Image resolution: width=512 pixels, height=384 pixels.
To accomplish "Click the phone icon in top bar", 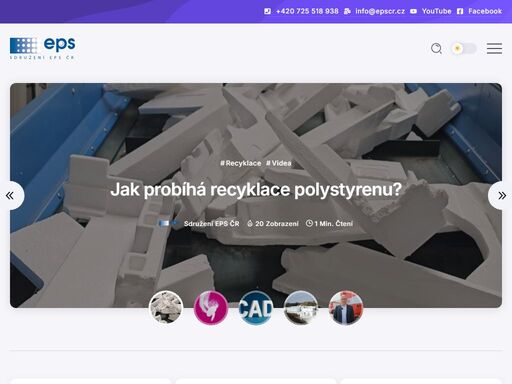I will click(x=267, y=11).
